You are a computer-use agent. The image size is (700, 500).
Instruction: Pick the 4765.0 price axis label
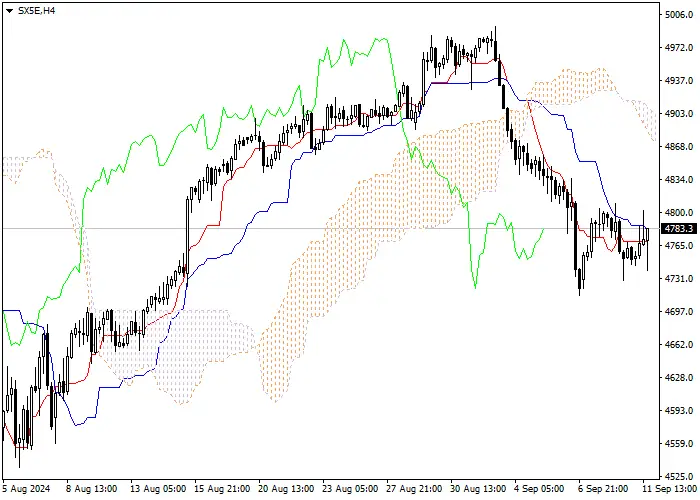tap(679, 246)
